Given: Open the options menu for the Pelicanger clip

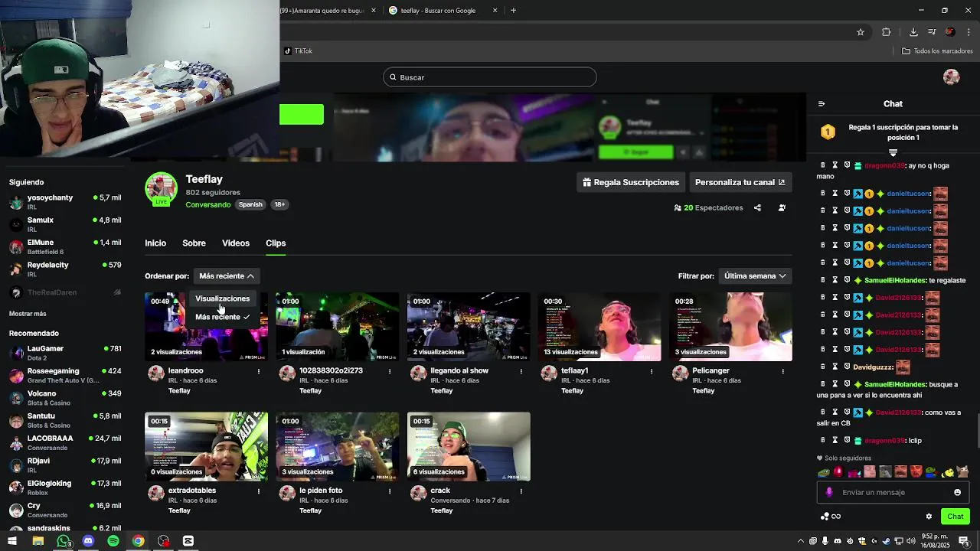Looking at the screenshot, I should [x=782, y=371].
